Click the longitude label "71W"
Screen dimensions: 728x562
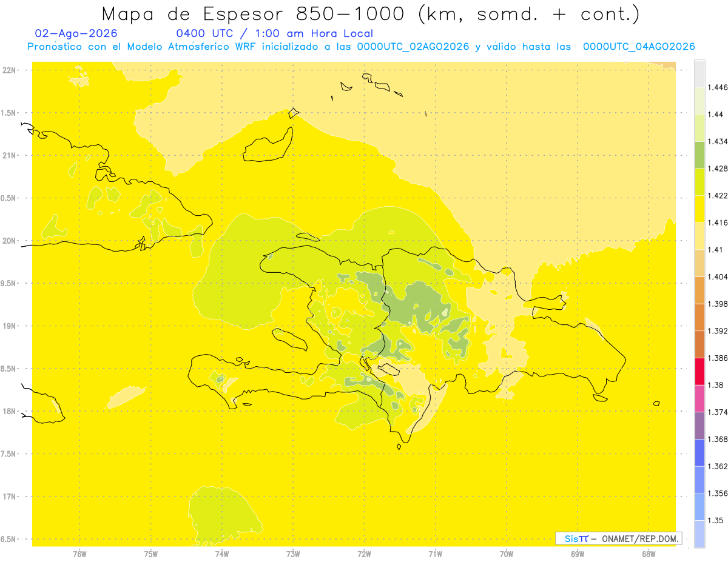pyautogui.click(x=435, y=554)
